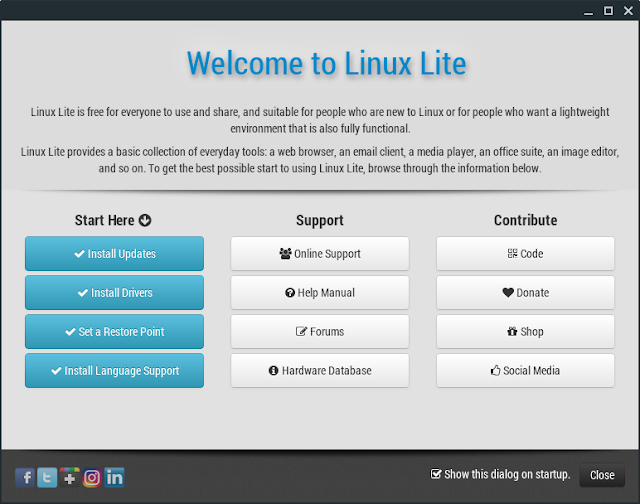Close the welcome dialog with the Close button

[602, 475]
